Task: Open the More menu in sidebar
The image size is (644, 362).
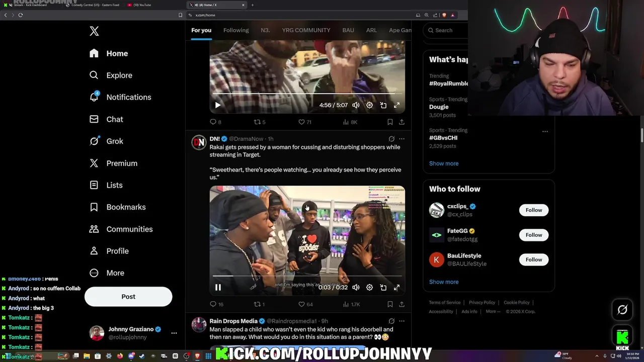Action: click(x=107, y=273)
